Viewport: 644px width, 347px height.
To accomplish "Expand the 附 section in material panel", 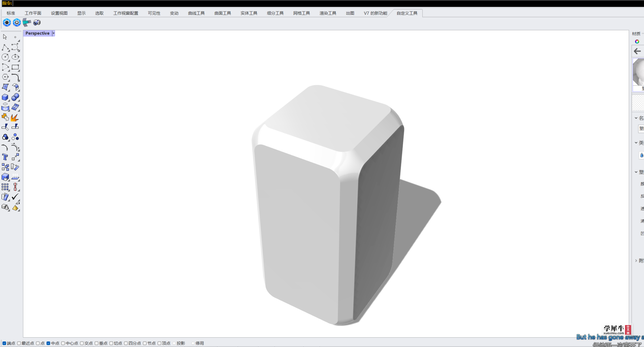I will point(636,261).
